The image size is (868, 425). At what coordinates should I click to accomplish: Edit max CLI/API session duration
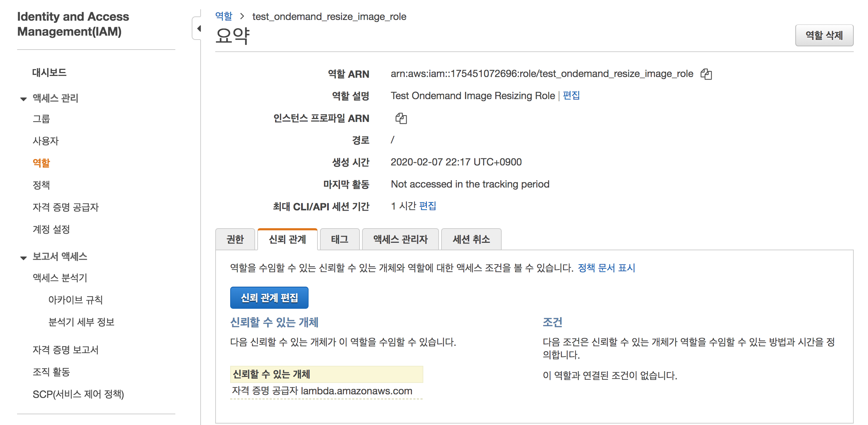coord(428,206)
